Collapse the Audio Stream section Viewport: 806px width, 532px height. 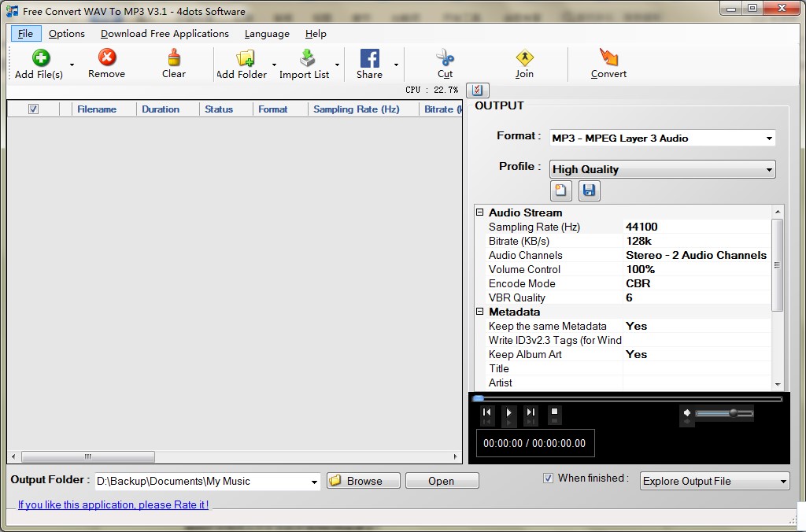[x=479, y=212]
